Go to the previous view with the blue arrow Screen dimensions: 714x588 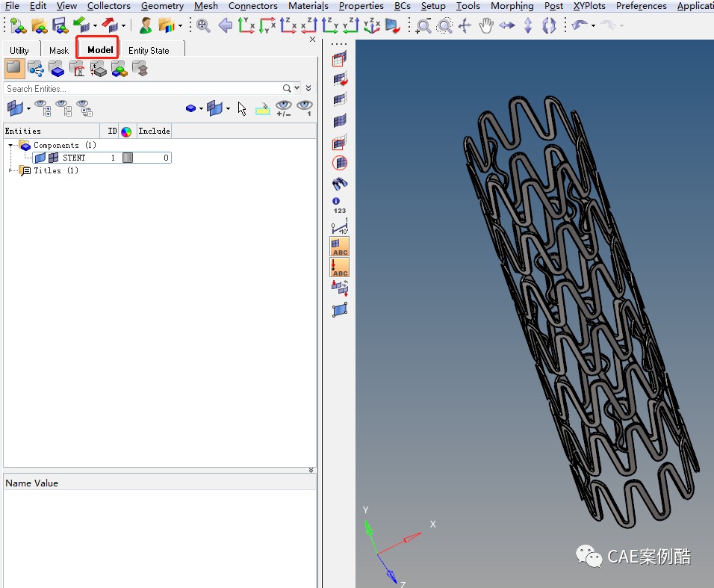coord(226,25)
